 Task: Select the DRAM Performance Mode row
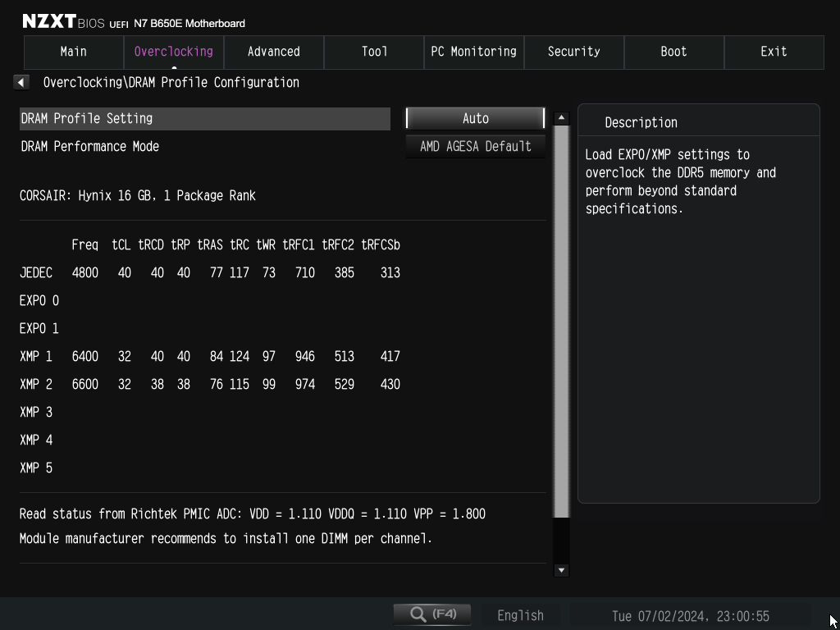click(x=205, y=146)
